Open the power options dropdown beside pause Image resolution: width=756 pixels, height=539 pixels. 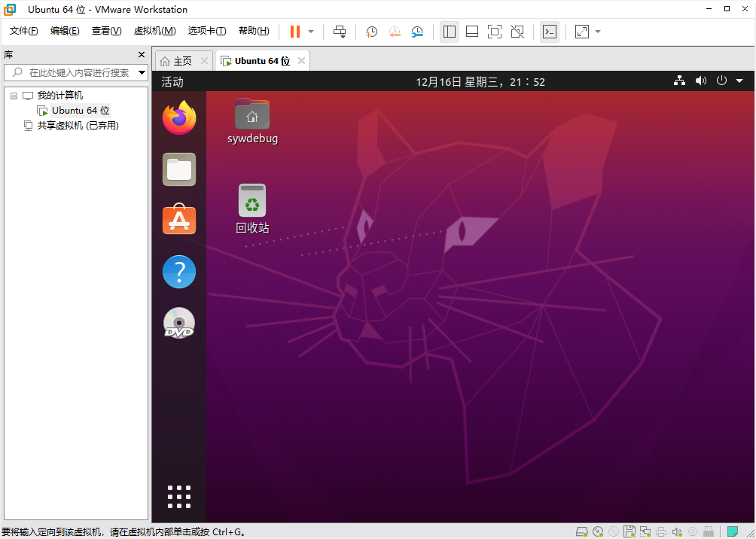(311, 32)
